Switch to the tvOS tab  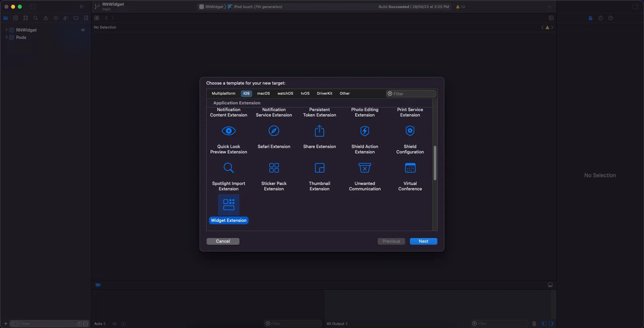[305, 93]
